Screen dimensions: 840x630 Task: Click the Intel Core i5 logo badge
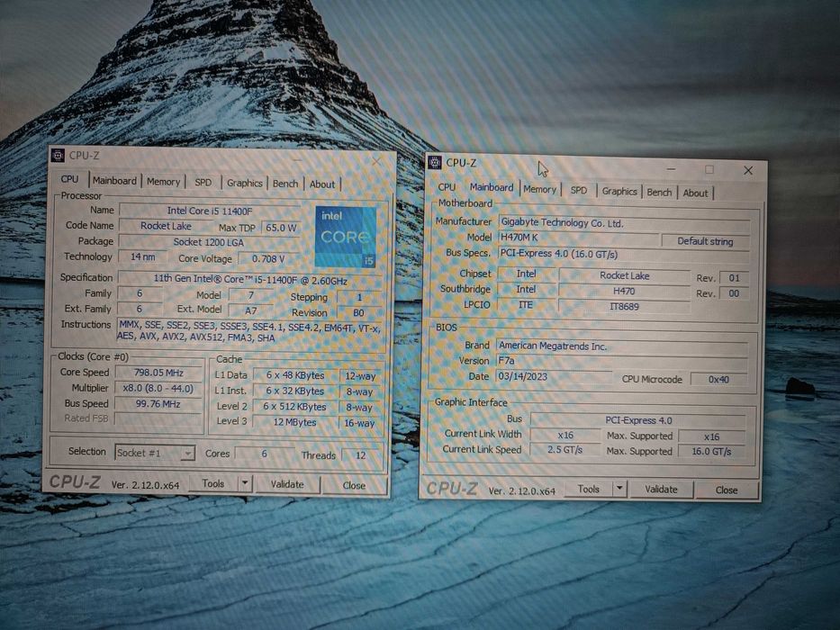coord(346,236)
